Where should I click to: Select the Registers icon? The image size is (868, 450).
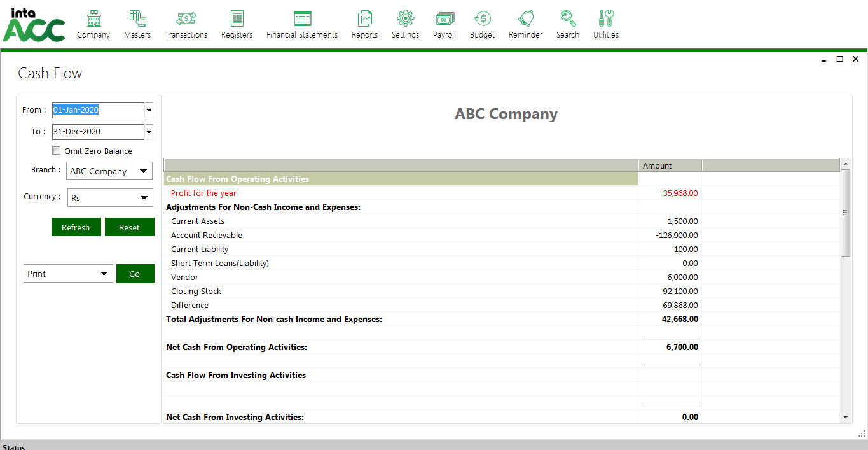tap(237, 18)
